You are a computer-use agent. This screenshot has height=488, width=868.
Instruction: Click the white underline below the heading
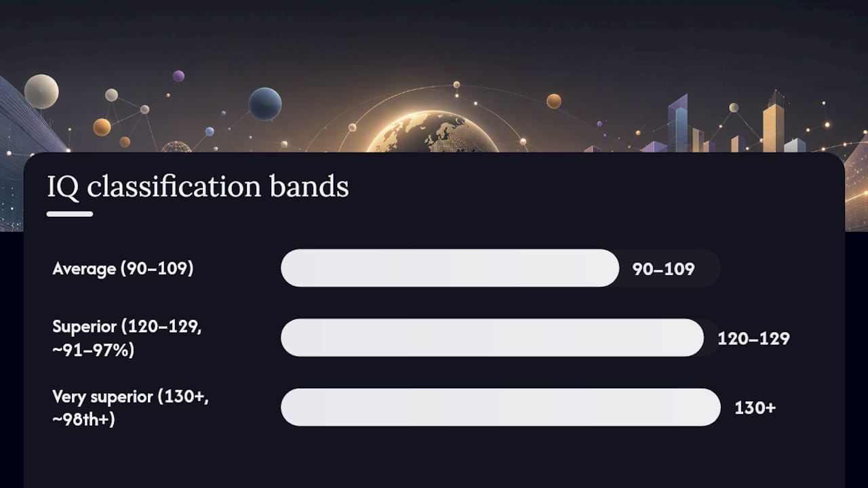click(70, 214)
